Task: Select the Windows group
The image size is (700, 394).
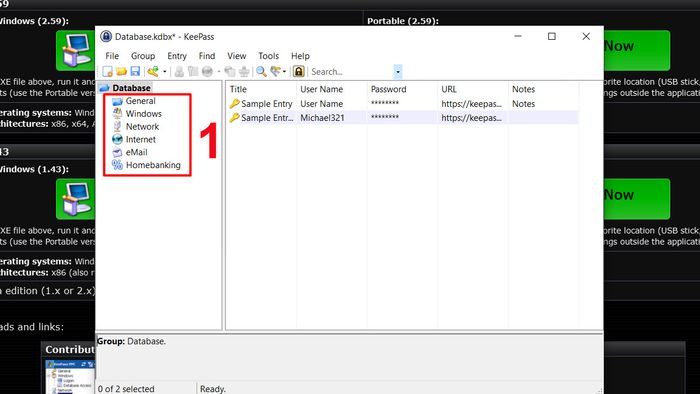Action: pyautogui.click(x=143, y=114)
